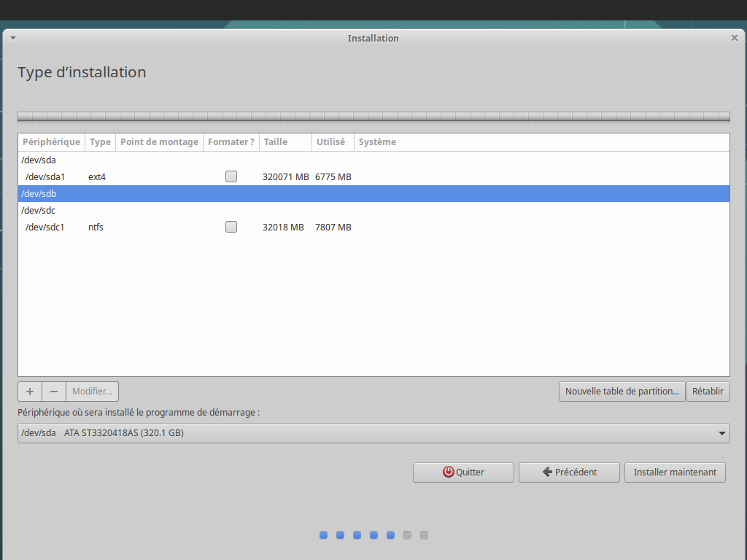Click Nouvelle table de partition button
This screenshot has width=747, height=560.
622,392
